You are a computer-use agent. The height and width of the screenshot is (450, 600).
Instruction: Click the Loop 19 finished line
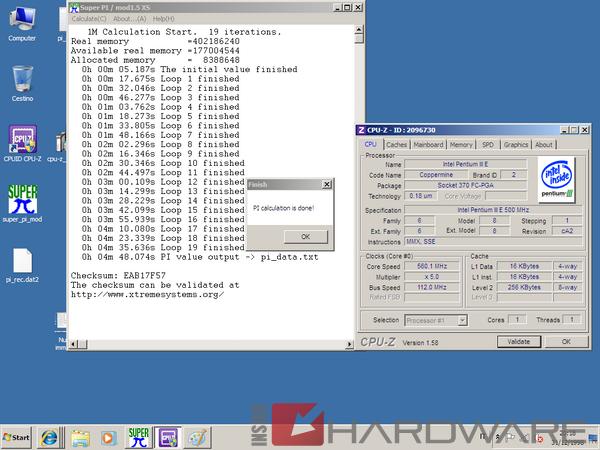click(163, 248)
